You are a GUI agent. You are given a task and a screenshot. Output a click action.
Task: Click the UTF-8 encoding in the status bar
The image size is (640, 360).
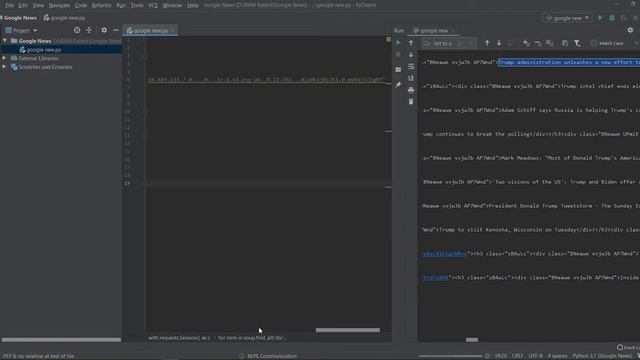[536, 356]
